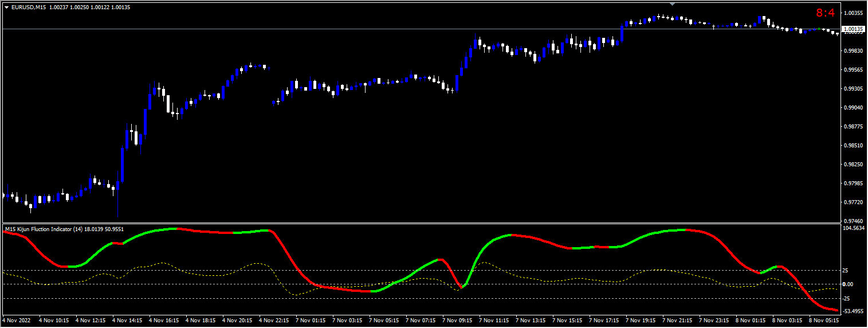
Task: Click the red 8:4 candle timer
Action: coord(826,13)
